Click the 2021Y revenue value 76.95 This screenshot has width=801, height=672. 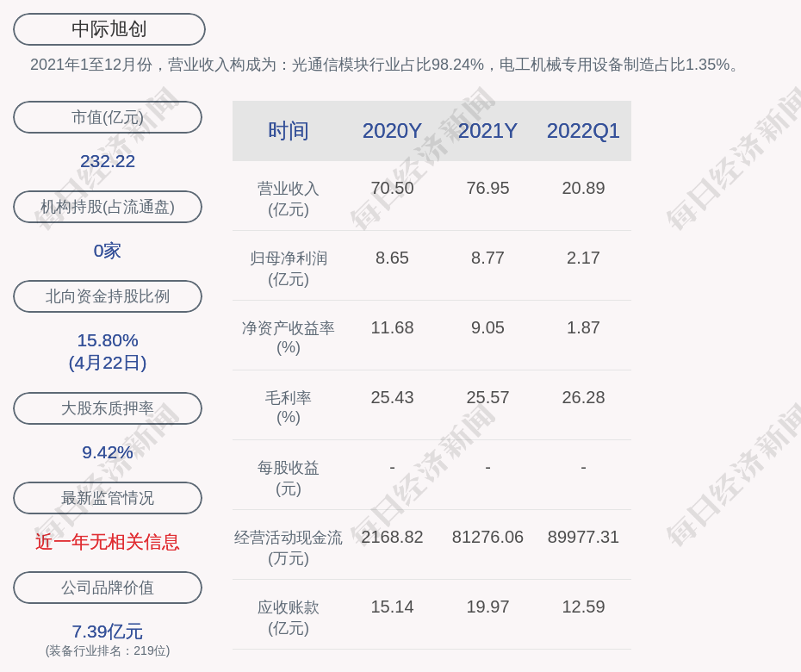point(487,188)
